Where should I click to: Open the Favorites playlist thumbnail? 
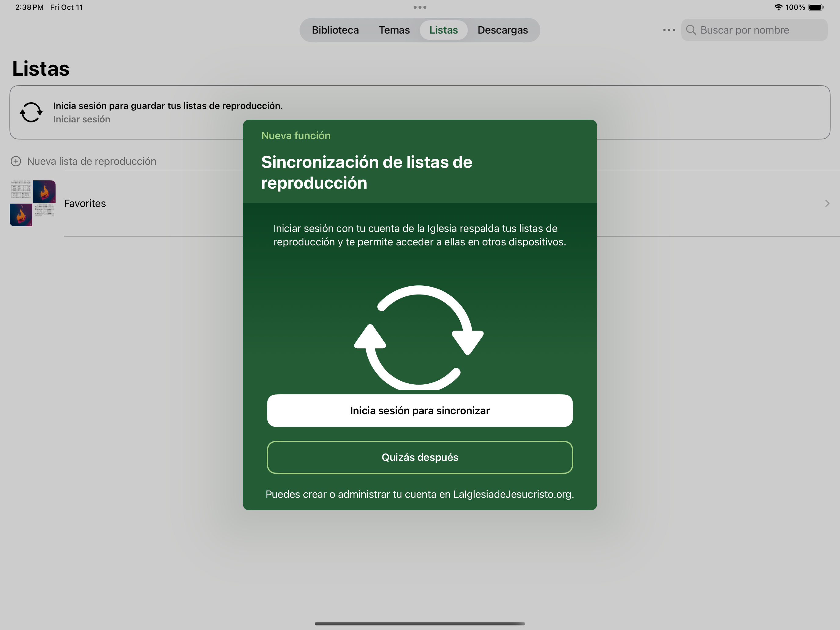coord(33,203)
